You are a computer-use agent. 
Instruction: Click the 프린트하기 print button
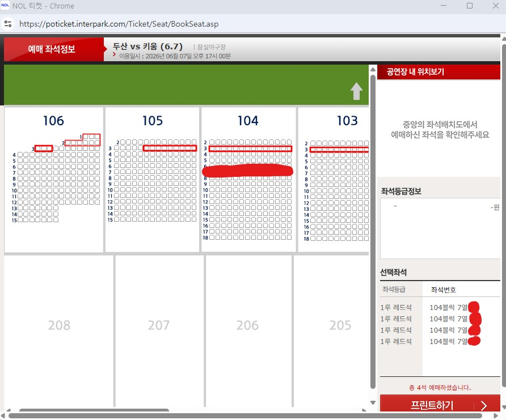point(440,405)
